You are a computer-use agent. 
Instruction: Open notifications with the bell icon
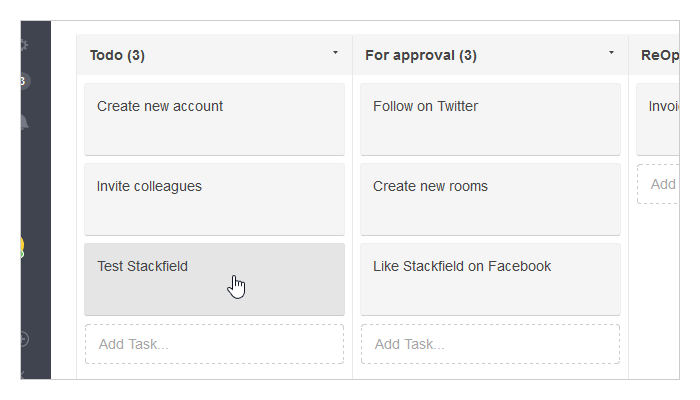tap(25, 122)
